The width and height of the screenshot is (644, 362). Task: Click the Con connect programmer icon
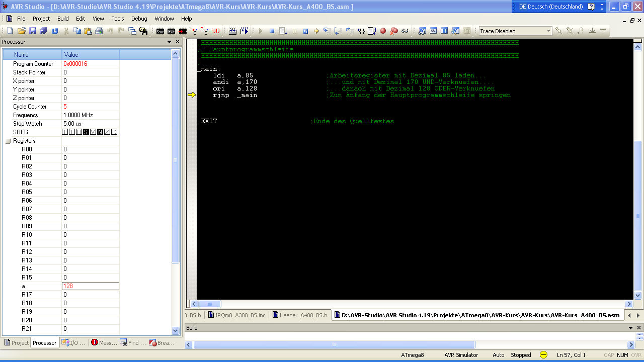coord(160,31)
